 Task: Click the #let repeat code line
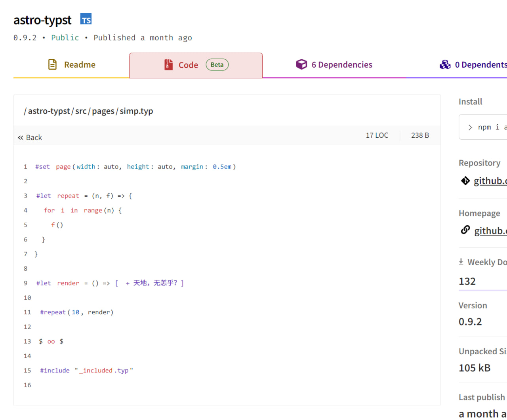tap(84, 196)
